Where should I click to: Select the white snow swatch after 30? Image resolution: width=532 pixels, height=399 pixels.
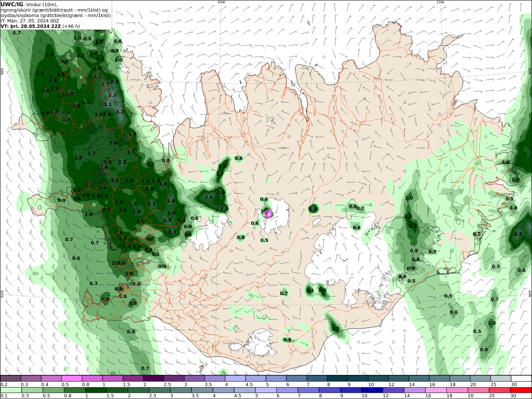click(x=521, y=378)
